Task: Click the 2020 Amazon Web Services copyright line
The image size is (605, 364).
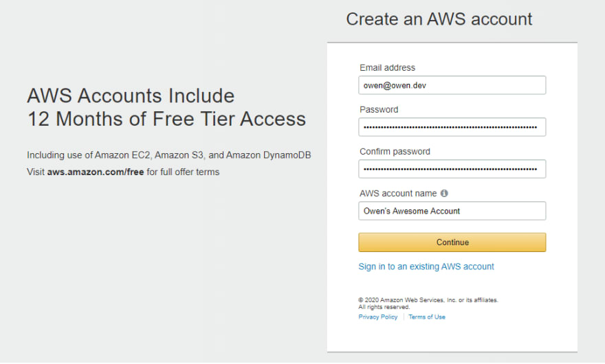Action: coord(428,300)
